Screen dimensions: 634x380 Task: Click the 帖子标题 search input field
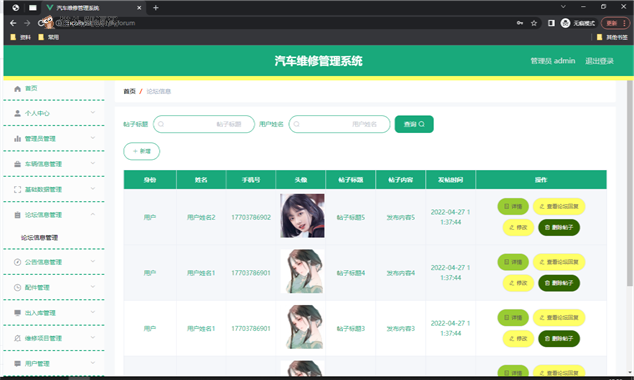click(204, 124)
